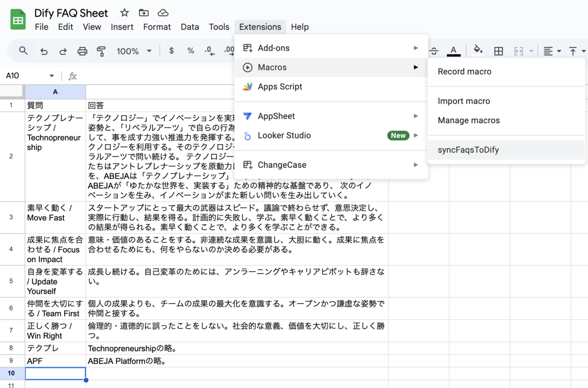Select cell containing 'APF'

click(55, 362)
